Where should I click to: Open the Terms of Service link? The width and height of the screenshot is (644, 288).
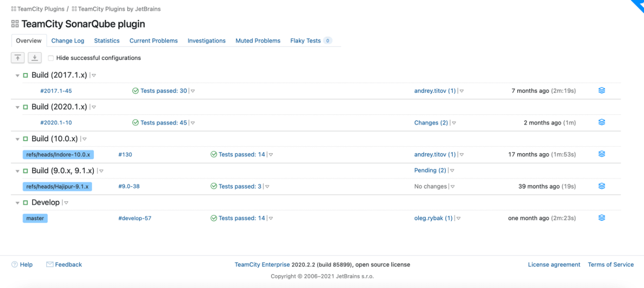(x=611, y=265)
